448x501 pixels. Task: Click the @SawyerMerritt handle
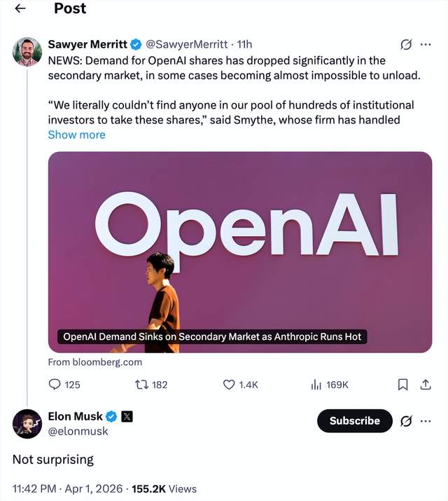188,44
